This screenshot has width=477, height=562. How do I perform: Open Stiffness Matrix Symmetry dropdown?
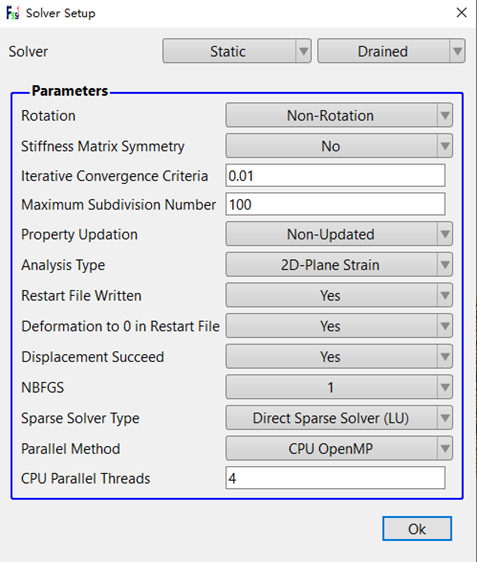pyautogui.click(x=339, y=146)
